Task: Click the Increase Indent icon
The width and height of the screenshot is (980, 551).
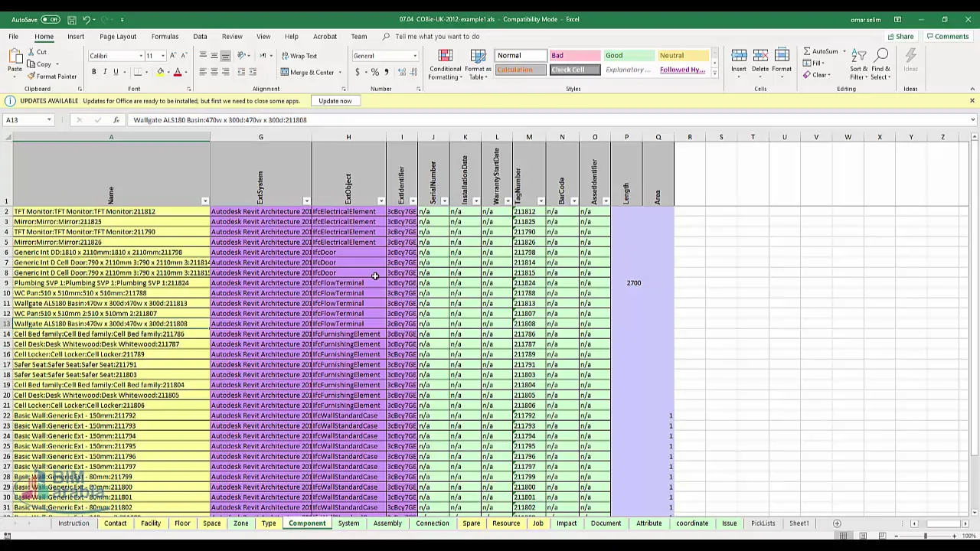Action: (x=253, y=72)
